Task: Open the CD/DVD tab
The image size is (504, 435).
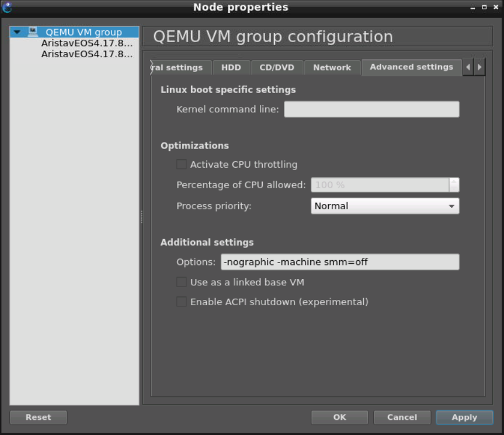Action: click(277, 67)
